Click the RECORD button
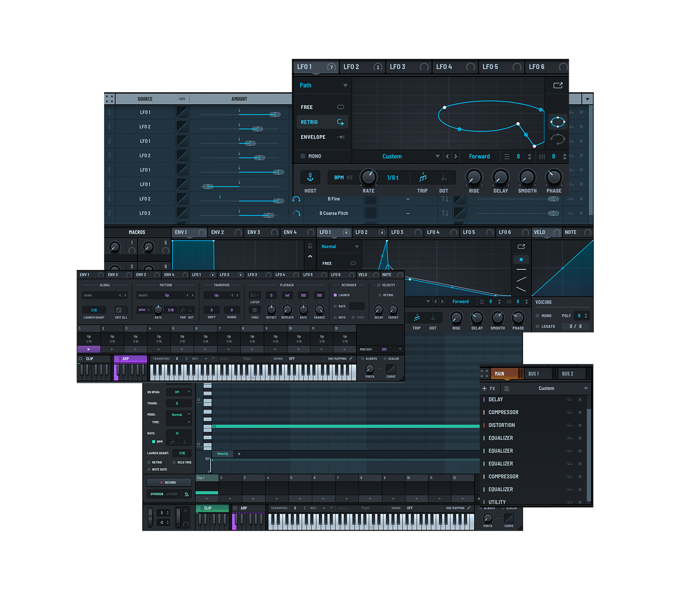 tap(168, 483)
